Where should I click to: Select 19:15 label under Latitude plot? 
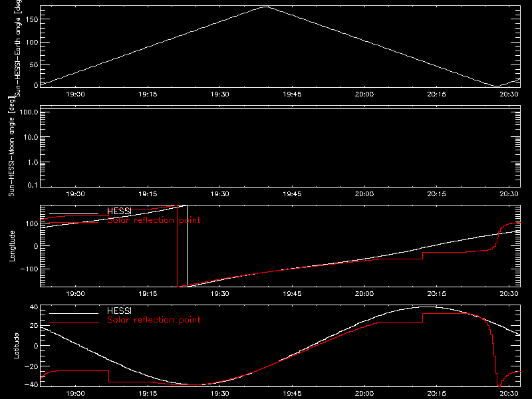click(x=148, y=394)
